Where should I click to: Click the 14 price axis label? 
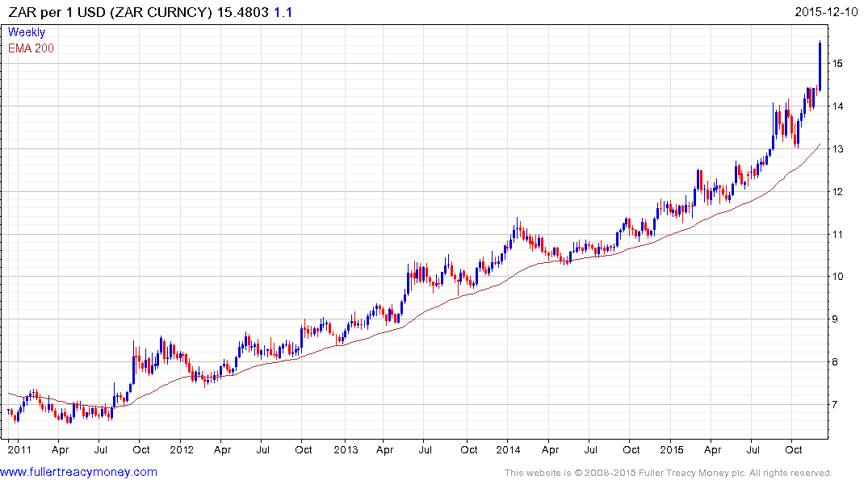coord(837,106)
